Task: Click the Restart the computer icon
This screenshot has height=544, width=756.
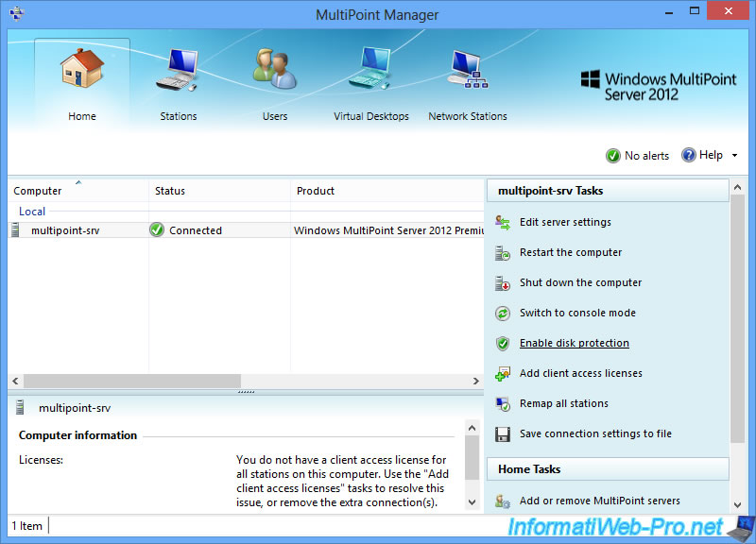Action: point(503,252)
